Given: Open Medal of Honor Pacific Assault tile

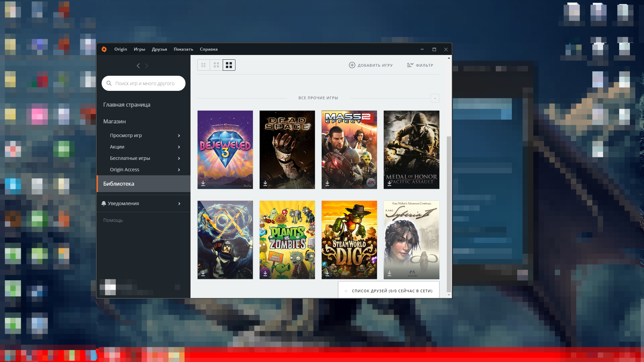Looking at the screenshot, I should tap(412, 150).
